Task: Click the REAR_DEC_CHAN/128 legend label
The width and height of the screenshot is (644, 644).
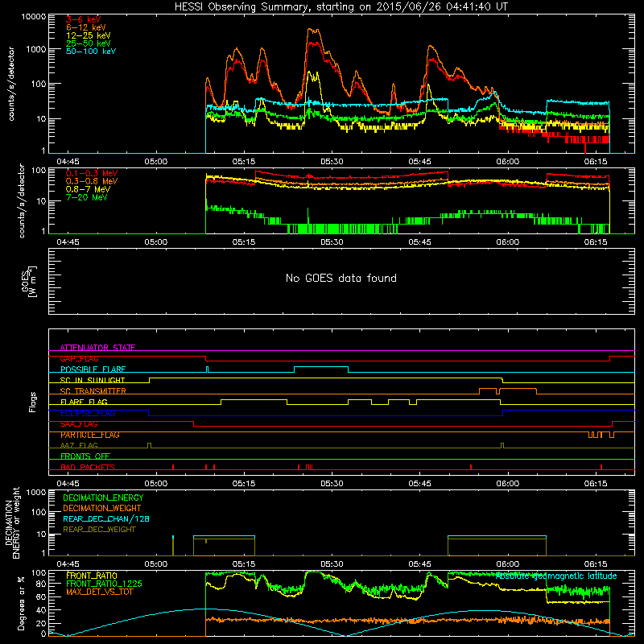Action: click(x=106, y=518)
